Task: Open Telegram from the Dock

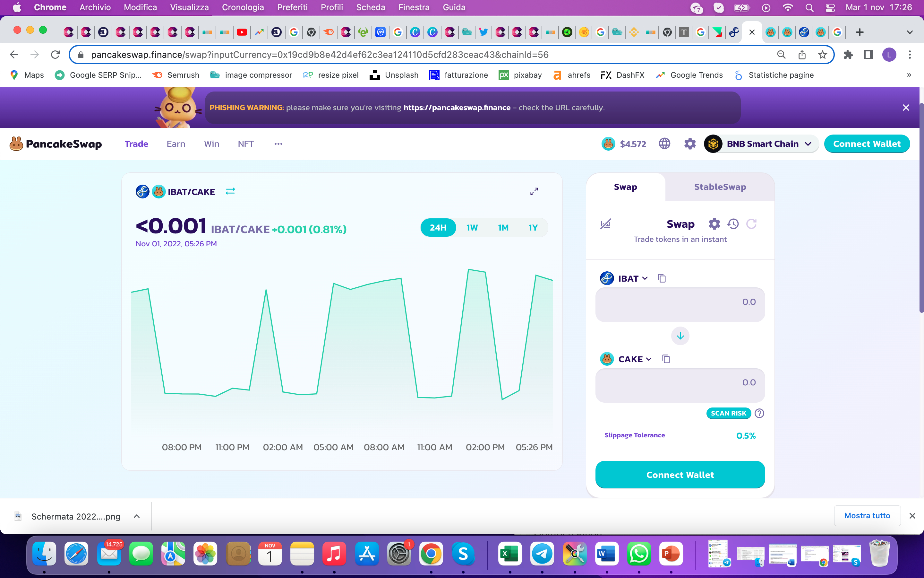Action: click(542, 554)
